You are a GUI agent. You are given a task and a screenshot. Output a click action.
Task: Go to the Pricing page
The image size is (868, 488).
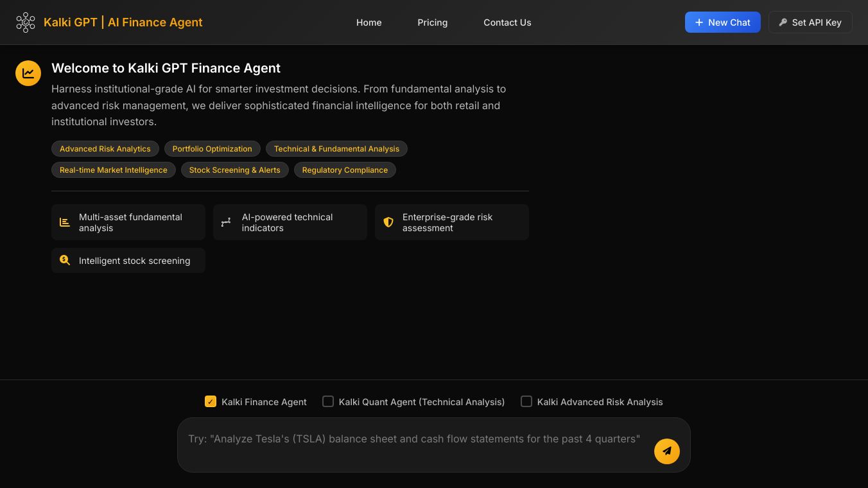(432, 22)
